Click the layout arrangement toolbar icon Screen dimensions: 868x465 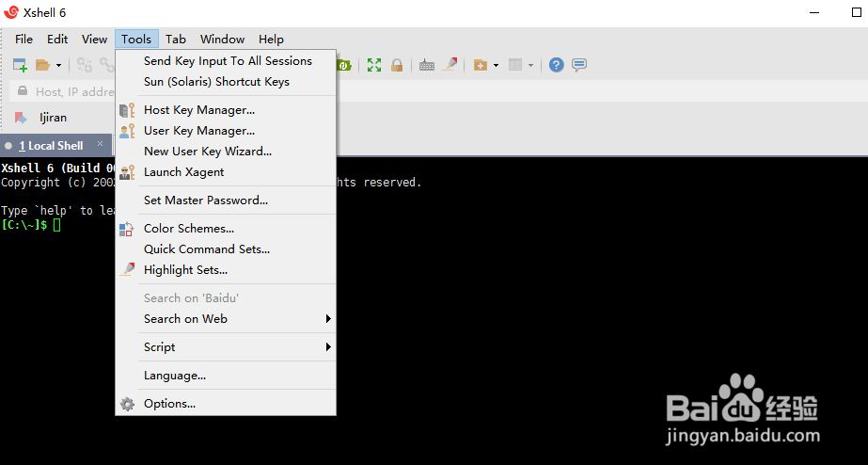tap(515, 65)
